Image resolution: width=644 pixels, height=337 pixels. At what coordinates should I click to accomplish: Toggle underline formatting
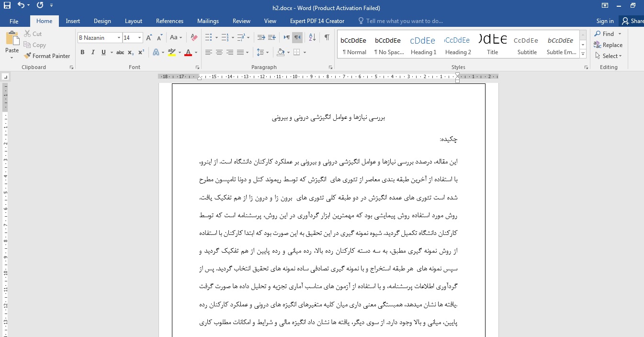point(103,52)
